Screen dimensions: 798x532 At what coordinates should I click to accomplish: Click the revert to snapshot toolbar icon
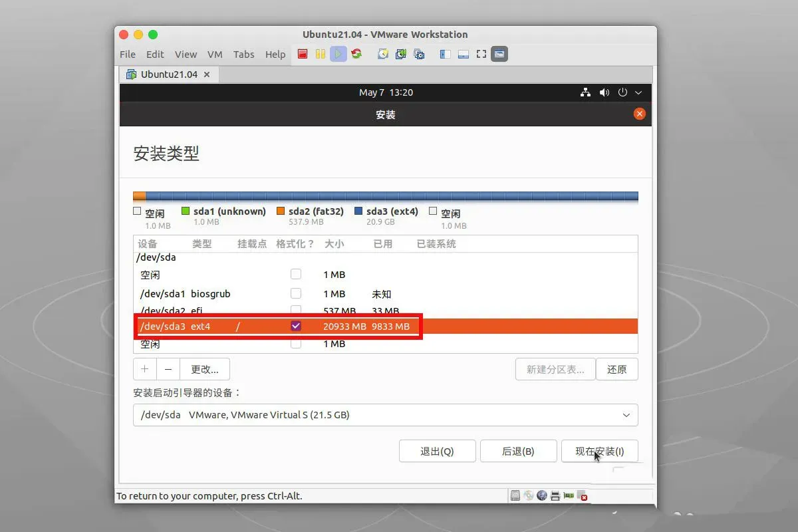(x=401, y=55)
